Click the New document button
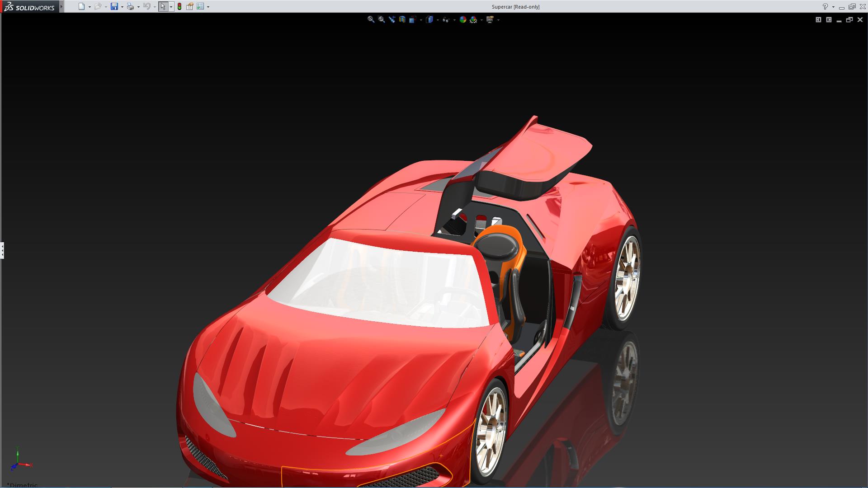The width and height of the screenshot is (868, 488). pos(81,6)
